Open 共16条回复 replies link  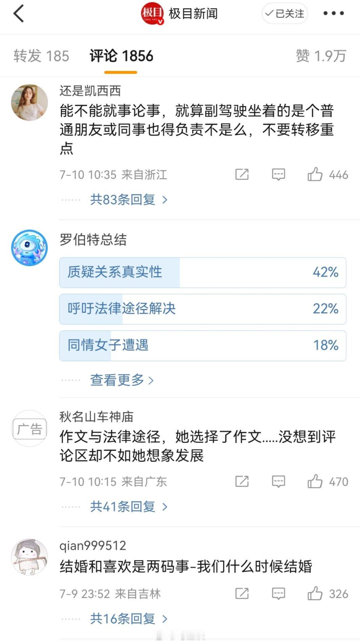(x=129, y=619)
